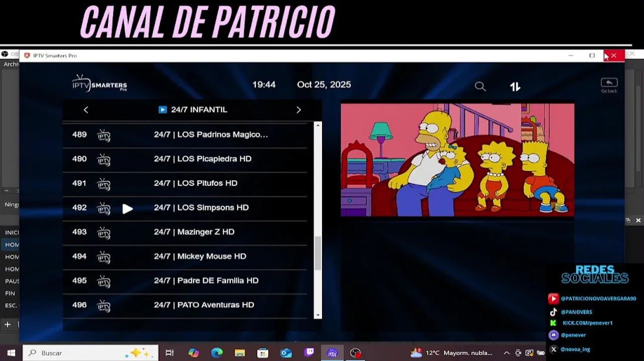Select PAUS scene in OBS window
Image resolution: width=644 pixels, height=361 pixels.
(x=12, y=281)
